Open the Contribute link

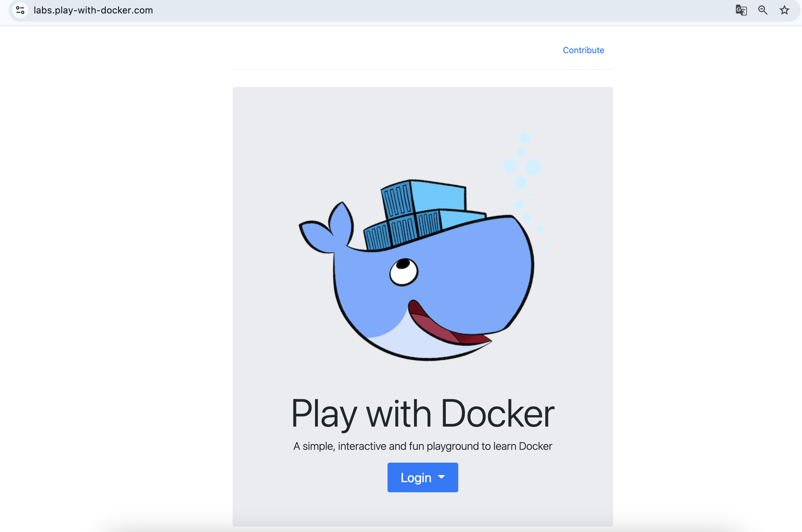pyautogui.click(x=583, y=50)
